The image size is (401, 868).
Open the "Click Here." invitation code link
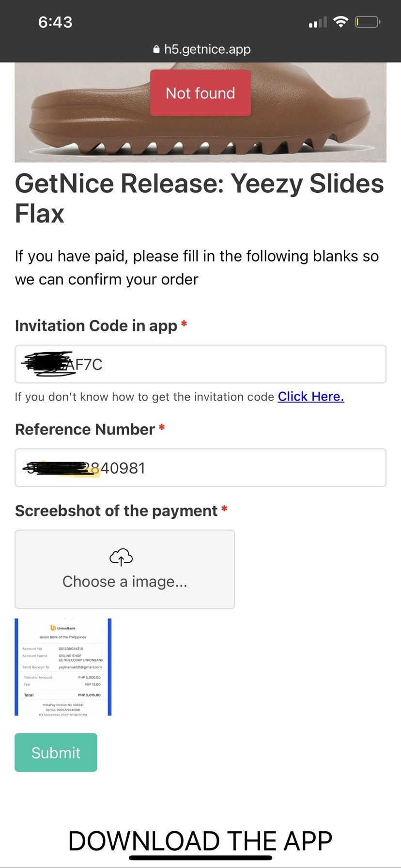pos(311,397)
